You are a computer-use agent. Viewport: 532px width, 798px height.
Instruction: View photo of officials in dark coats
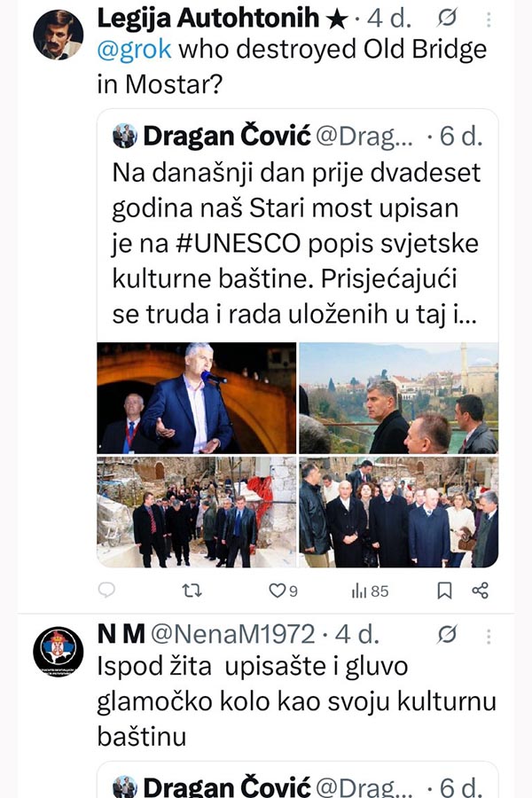[x=399, y=512]
